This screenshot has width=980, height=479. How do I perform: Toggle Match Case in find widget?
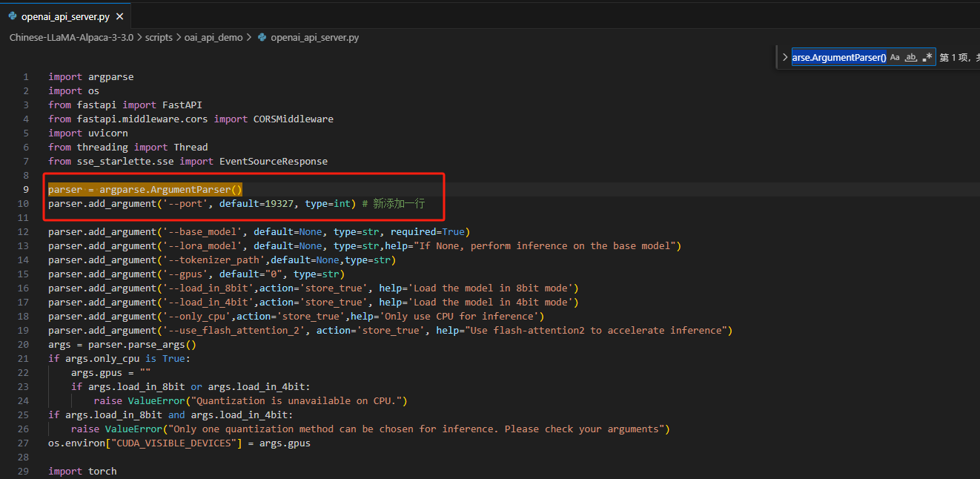[895, 57]
